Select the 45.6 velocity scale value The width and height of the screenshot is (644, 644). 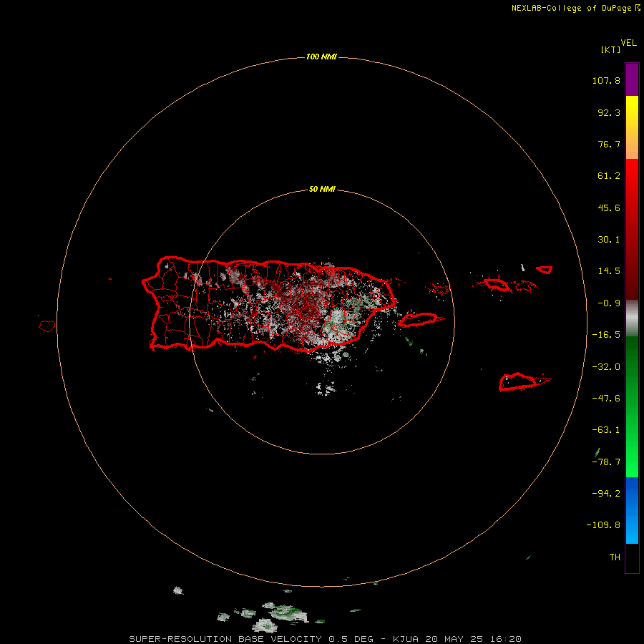tap(609, 208)
